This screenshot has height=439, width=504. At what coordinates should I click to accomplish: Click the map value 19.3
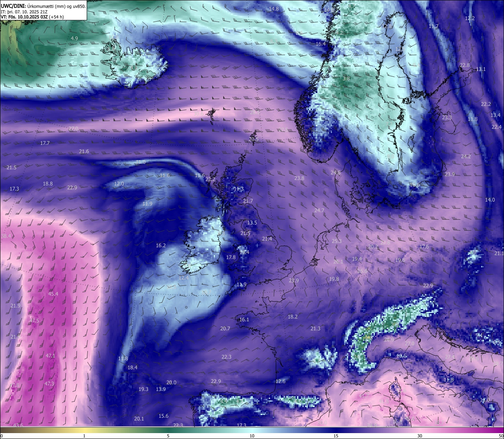(x=143, y=389)
